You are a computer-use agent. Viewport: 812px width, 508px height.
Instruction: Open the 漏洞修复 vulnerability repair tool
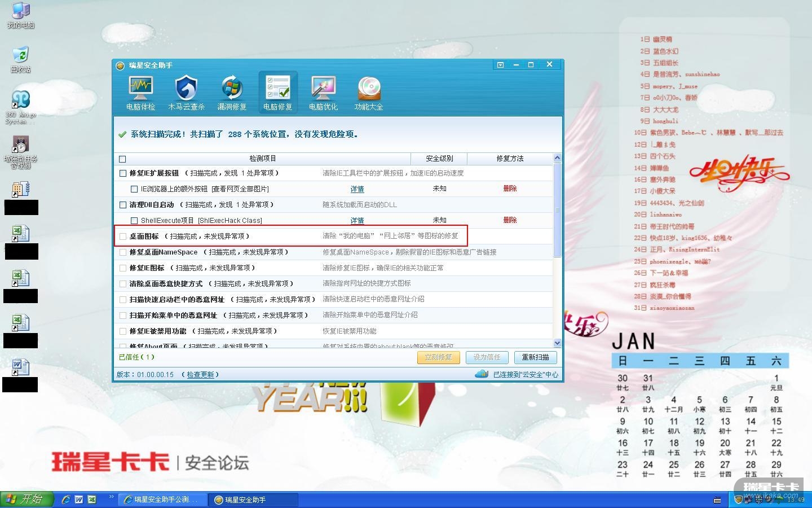(x=232, y=92)
